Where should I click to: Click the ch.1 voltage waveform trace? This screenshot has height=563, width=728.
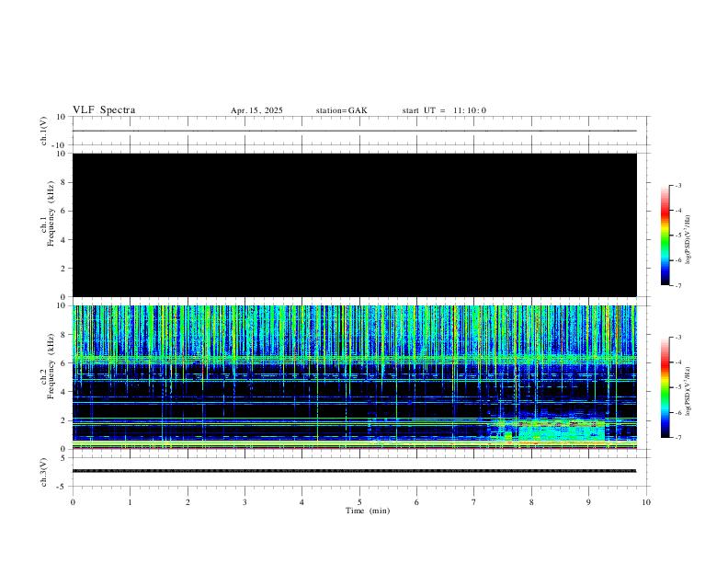[355, 131]
